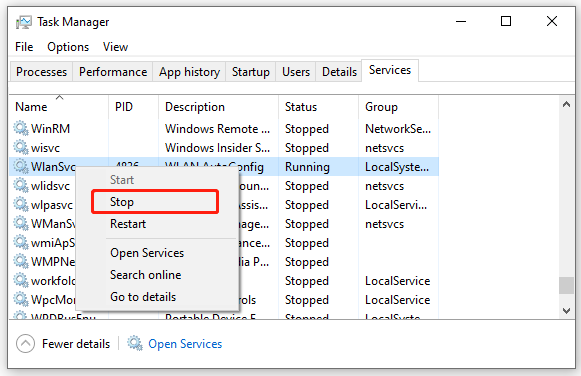The width and height of the screenshot is (581, 376).
Task: Click the Task Manager title bar icon
Action: click(x=24, y=22)
